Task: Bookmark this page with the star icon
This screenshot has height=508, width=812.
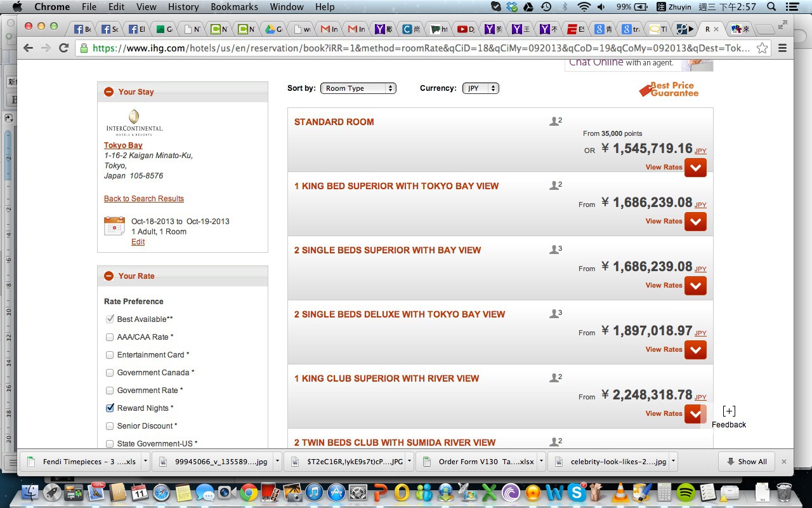Action: tap(762, 48)
